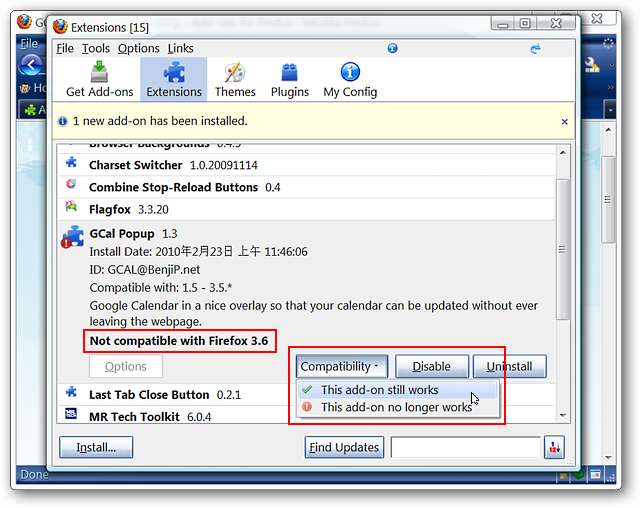Image resolution: width=640 pixels, height=508 pixels.
Task: Click the extension list scroll down arrow
Action: pos(563,415)
